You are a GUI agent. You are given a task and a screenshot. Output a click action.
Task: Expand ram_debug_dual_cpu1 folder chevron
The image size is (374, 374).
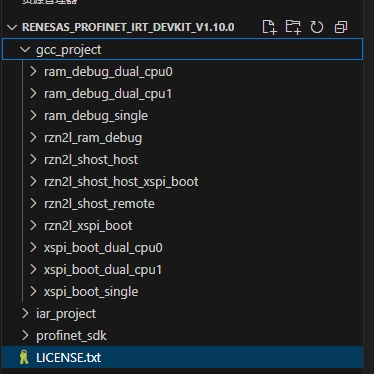coord(33,93)
